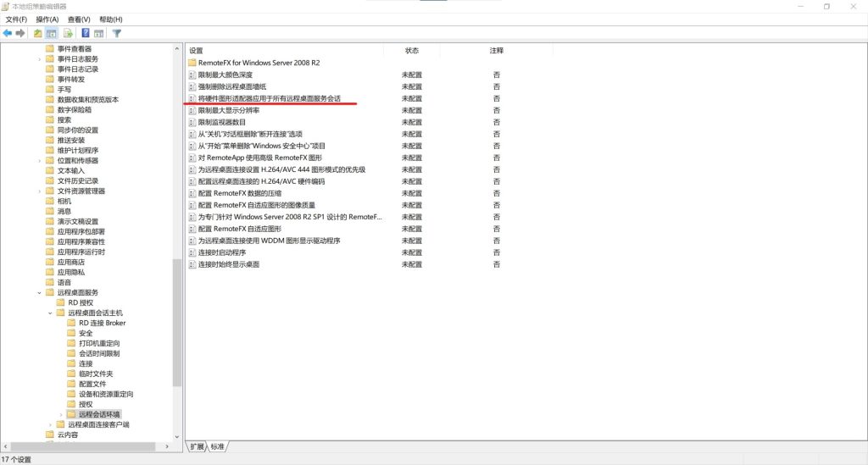Expand the 位置和传感器 tree node
The height and width of the screenshot is (465, 868).
39,160
